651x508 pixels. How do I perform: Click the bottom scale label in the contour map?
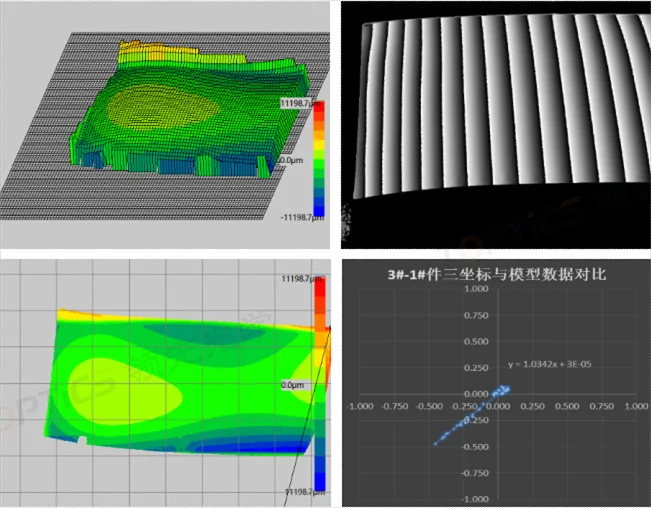click(305, 492)
